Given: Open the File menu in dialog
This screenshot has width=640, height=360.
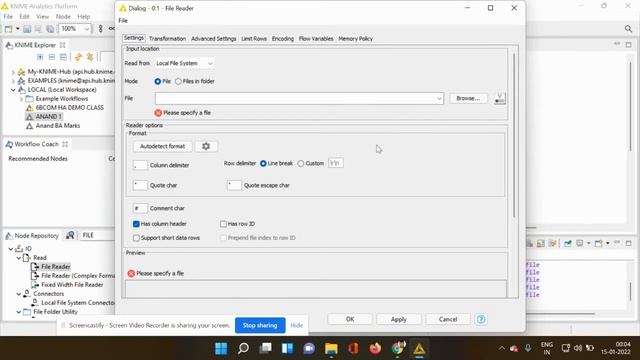Looking at the screenshot, I should 123,20.
